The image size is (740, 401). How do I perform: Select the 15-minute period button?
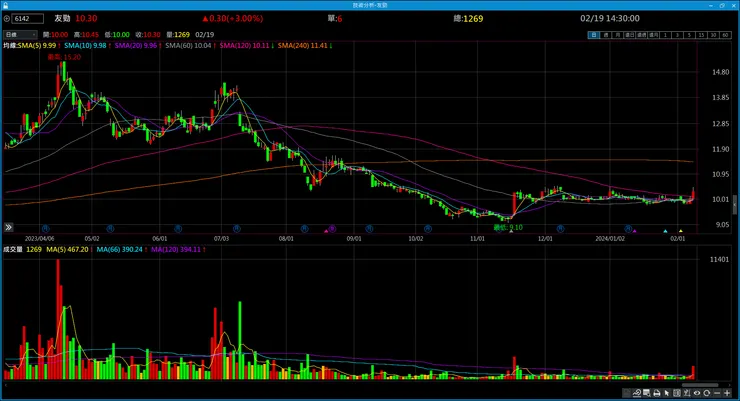coord(701,35)
